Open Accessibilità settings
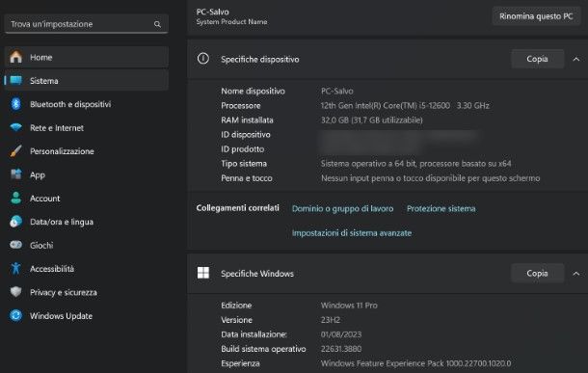This screenshot has width=588, height=373. pos(86,268)
